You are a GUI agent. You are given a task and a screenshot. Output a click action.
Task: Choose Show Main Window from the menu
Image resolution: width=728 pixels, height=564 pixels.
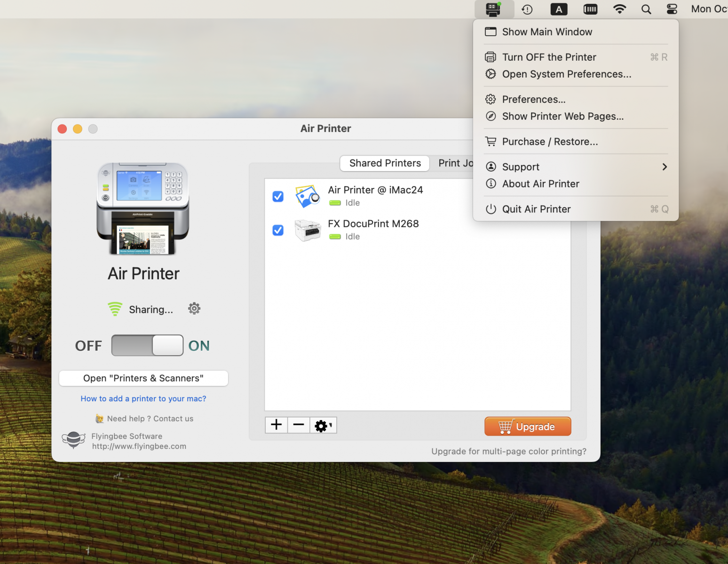pyautogui.click(x=576, y=32)
